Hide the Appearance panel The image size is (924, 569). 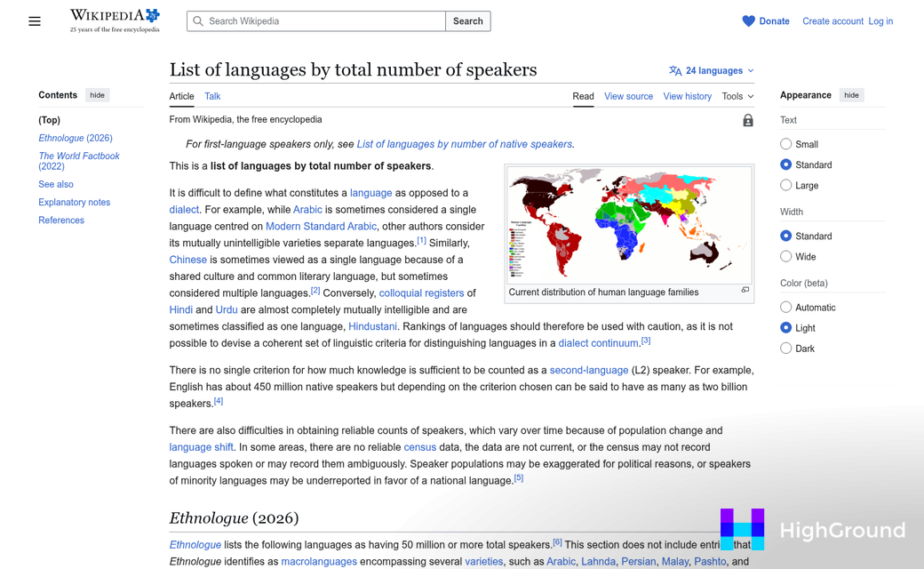tap(851, 95)
